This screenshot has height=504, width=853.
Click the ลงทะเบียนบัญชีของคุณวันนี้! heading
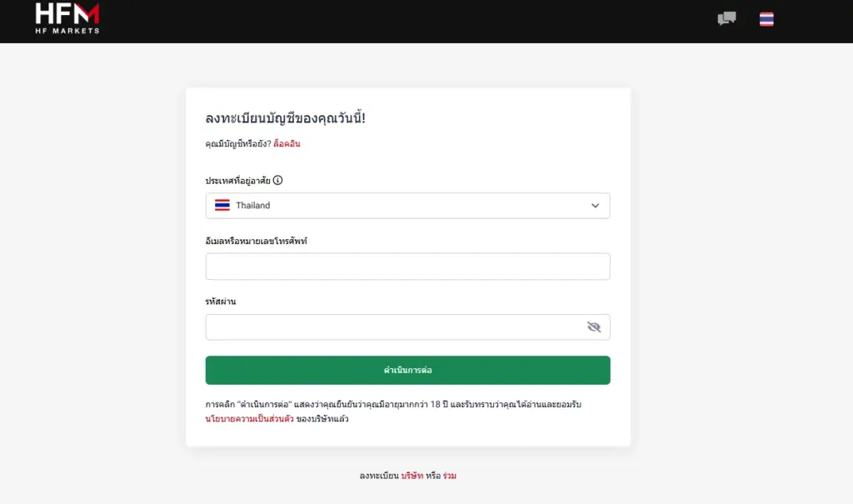[286, 118]
